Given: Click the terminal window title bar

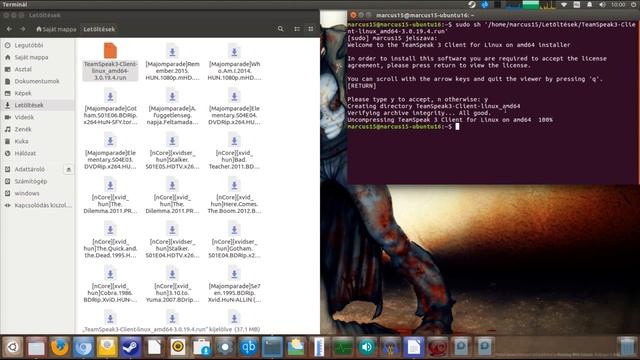Looking at the screenshot, I should [x=493, y=15].
